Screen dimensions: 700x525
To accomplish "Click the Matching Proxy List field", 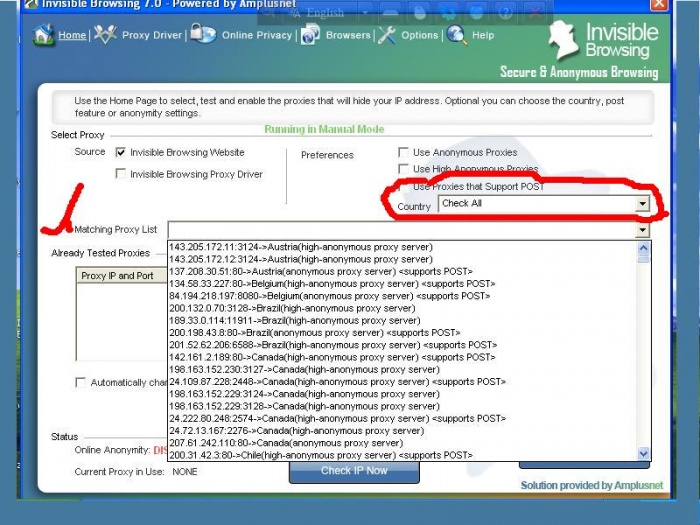I will pos(402,230).
